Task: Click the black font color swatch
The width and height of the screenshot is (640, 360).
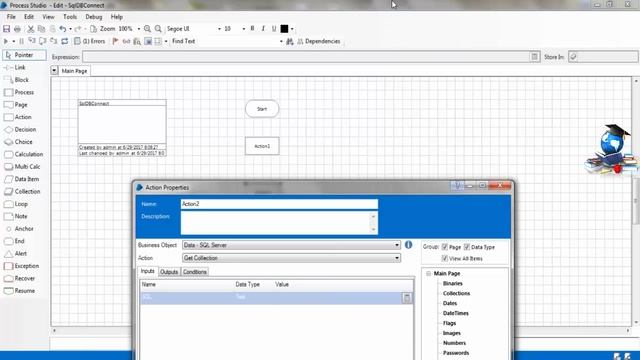Action: click(x=284, y=29)
